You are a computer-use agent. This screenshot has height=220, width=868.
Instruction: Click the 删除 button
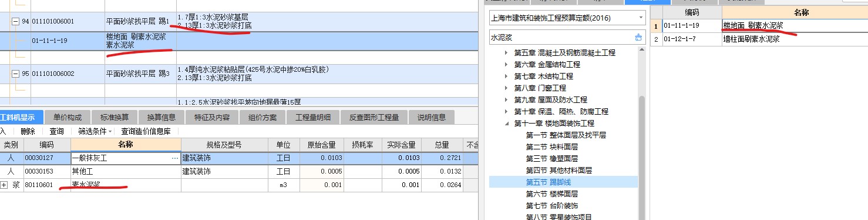28,131
